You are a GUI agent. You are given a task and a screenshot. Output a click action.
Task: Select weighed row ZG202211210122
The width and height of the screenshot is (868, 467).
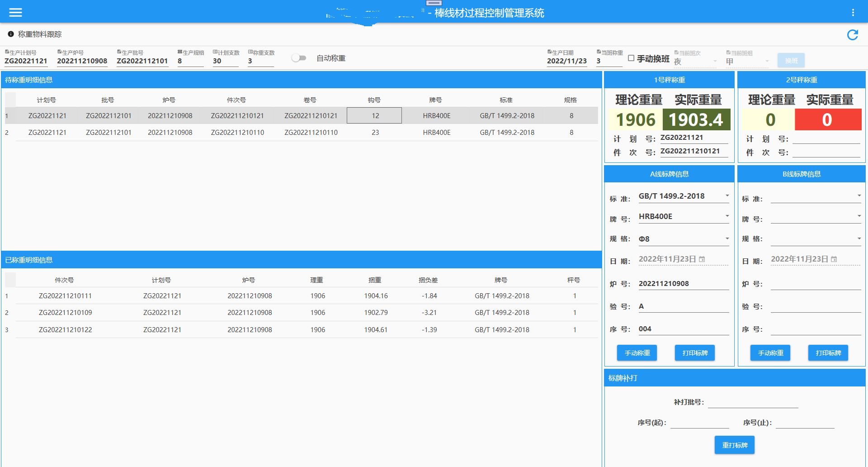[x=302, y=330]
